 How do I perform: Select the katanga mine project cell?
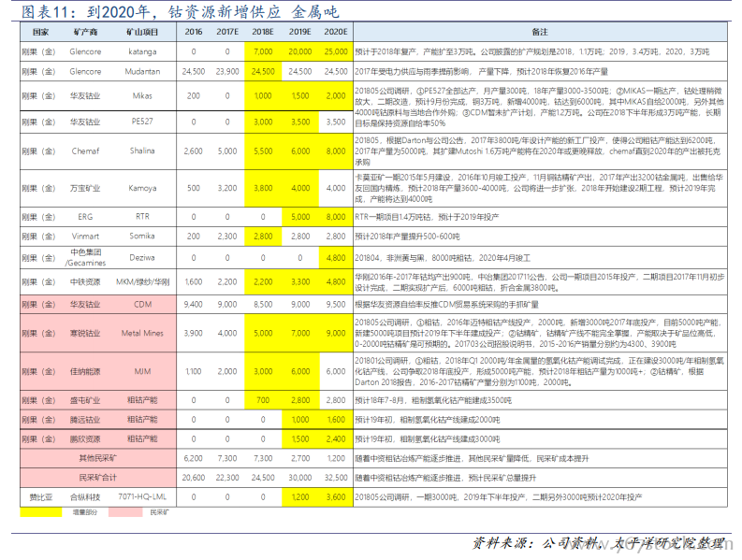click(142, 51)
